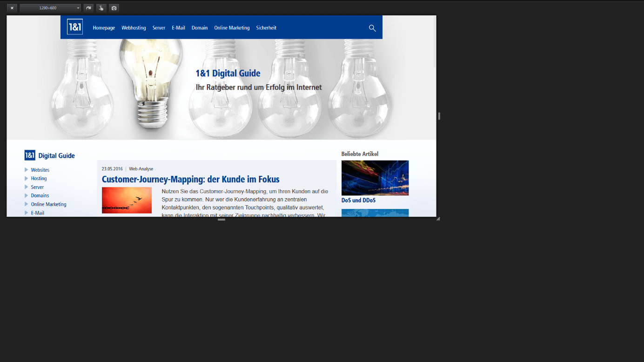
Task: Open Customer-Journey-Mapping article headline
Action: point(191,179)
